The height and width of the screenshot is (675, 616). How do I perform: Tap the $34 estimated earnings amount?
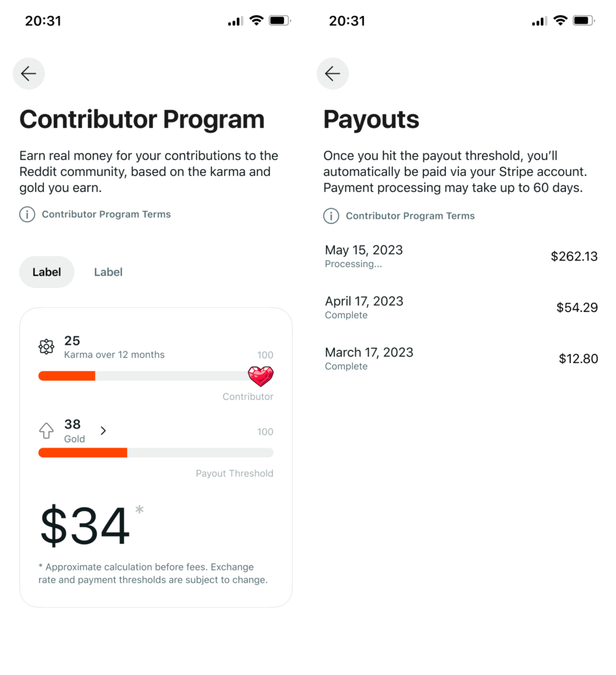click(85, 525)
